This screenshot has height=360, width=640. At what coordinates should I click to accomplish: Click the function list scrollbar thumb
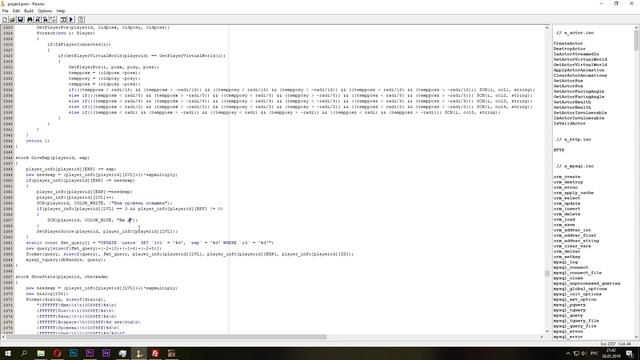pos(637,40)
